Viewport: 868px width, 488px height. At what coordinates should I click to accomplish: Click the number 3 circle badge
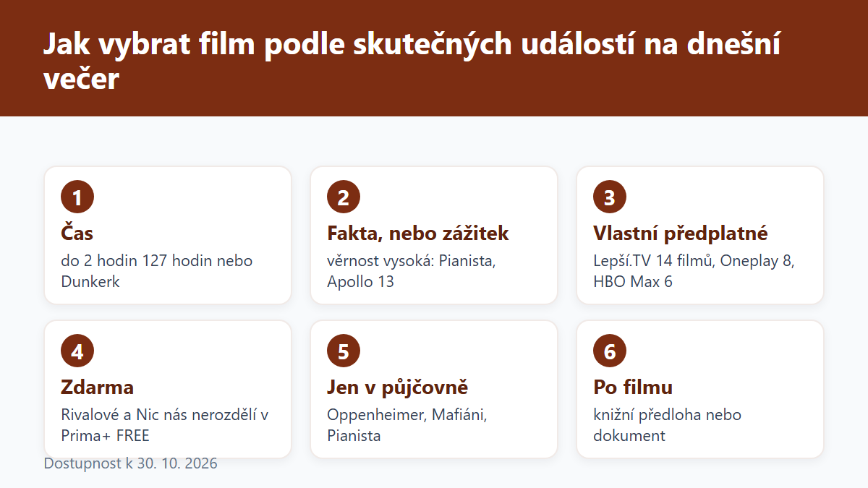[610, 197]
